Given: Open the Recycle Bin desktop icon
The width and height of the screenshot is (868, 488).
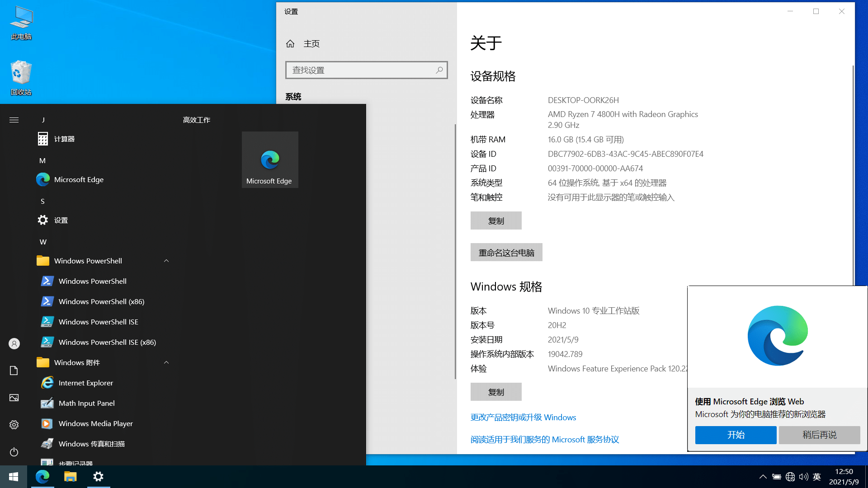Looking at the screenshot, I should pyautogui.click(x=21, y=78).
